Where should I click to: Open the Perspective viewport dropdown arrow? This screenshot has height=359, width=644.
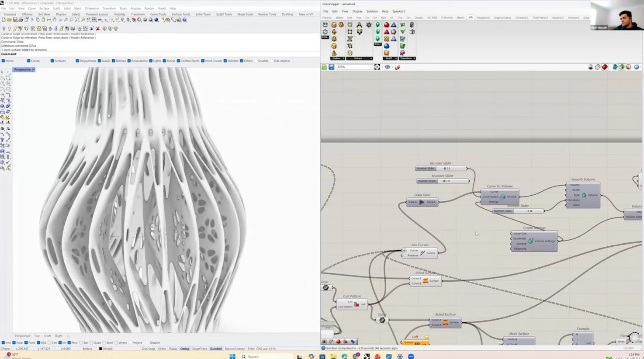point(33,70)
